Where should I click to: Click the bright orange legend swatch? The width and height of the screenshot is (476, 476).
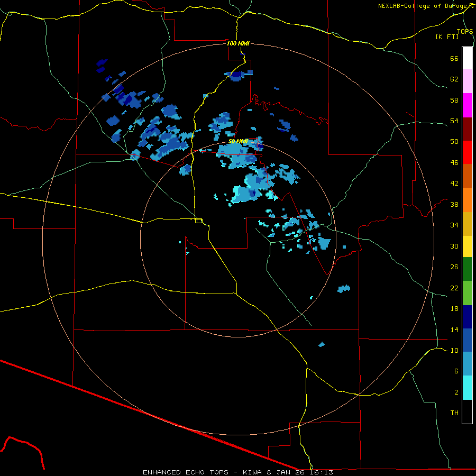pos(467,200)
